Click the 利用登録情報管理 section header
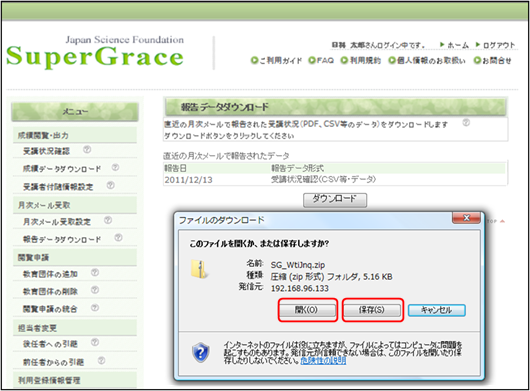This screenshot has height=391, width=530. 75,380
